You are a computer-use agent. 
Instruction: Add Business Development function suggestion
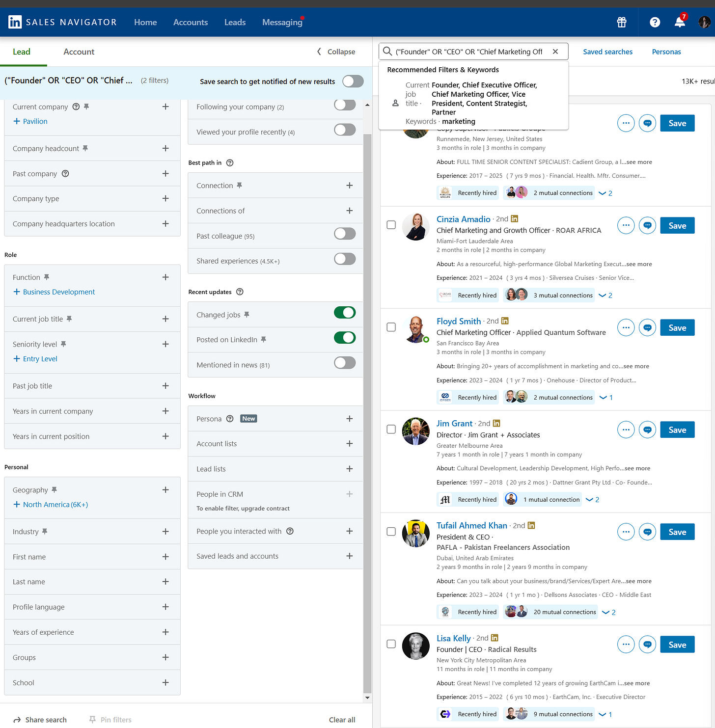tap(54, 292)
